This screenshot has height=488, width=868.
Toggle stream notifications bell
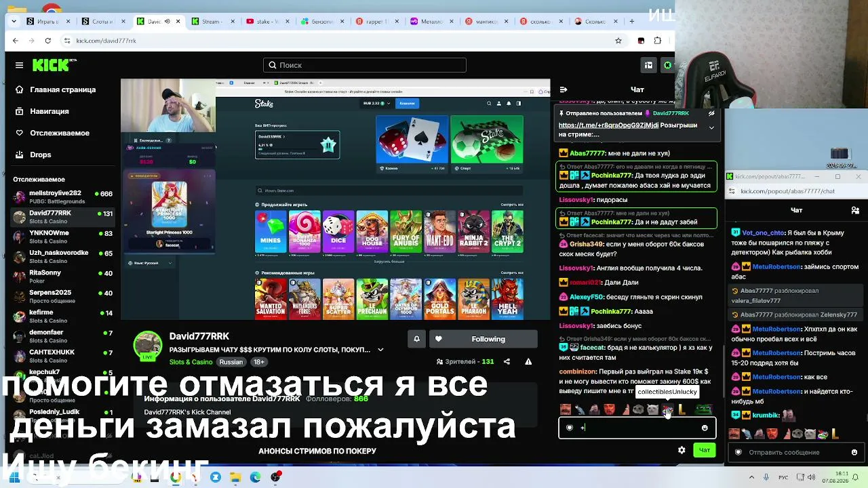tap(416, 339)
